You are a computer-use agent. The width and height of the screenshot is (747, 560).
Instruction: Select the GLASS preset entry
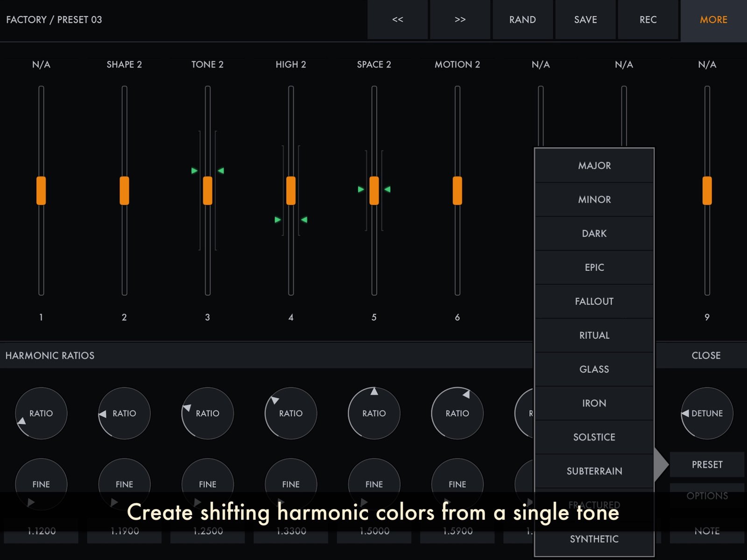(x=594, y=369)
